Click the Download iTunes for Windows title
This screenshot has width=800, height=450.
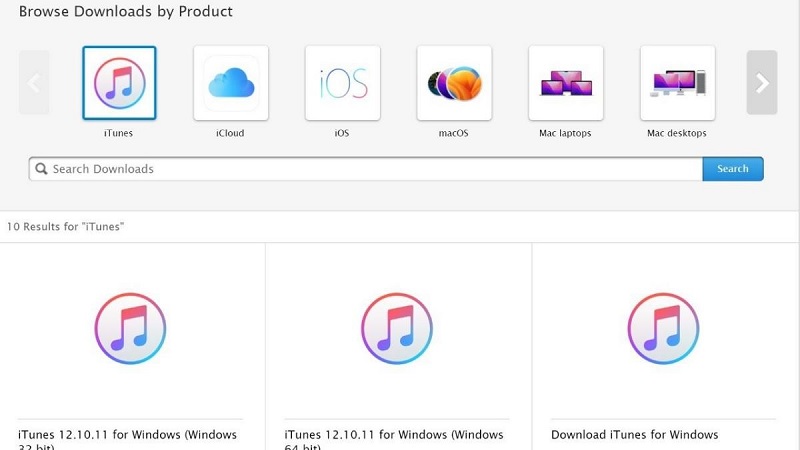click(x=634, y=435)
